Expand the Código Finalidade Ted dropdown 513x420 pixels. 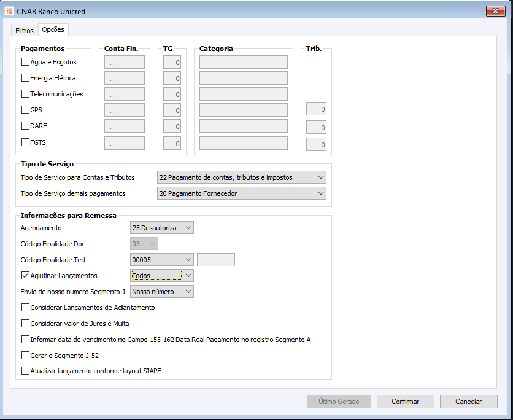tap(161, 260)
